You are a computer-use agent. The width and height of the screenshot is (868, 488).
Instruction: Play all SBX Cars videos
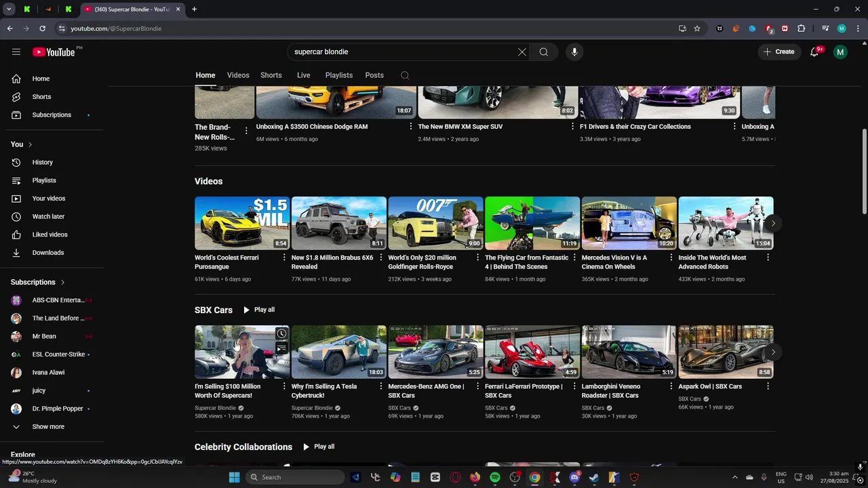pyautogui.click(x=259, y=310)
